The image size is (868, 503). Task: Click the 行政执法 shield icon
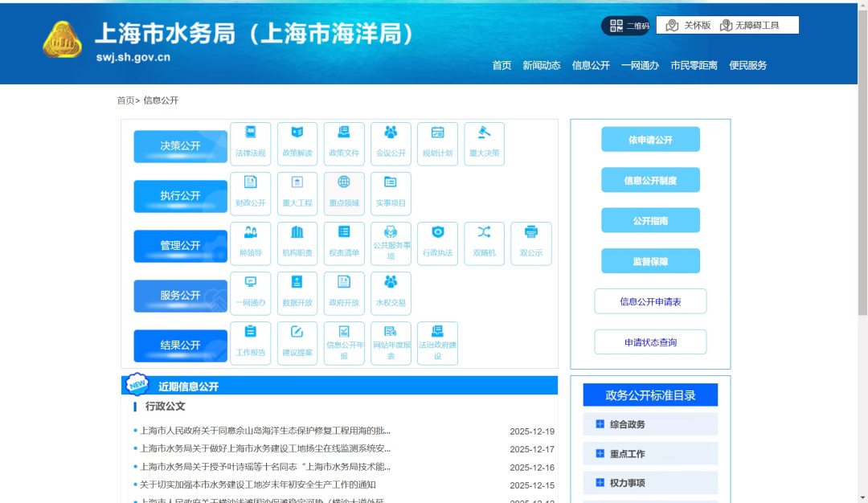[437, 243]
